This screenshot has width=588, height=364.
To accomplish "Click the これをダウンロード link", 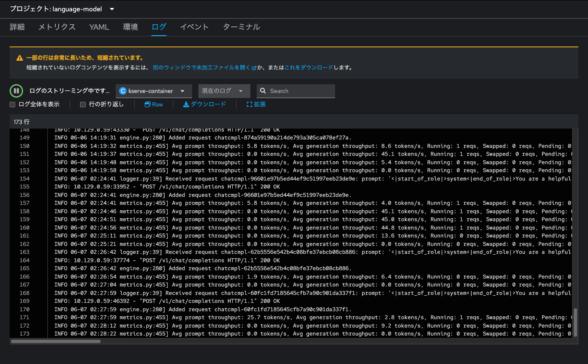I will (x=309, y=67).
